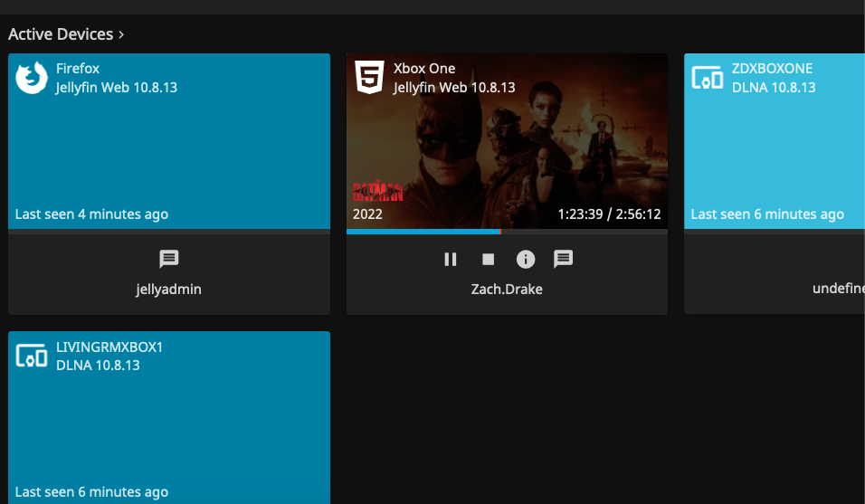Send message to Zach.Drake's Xbox One session
This screenshot has width=865, height=504.
click(x=564, y=260)
